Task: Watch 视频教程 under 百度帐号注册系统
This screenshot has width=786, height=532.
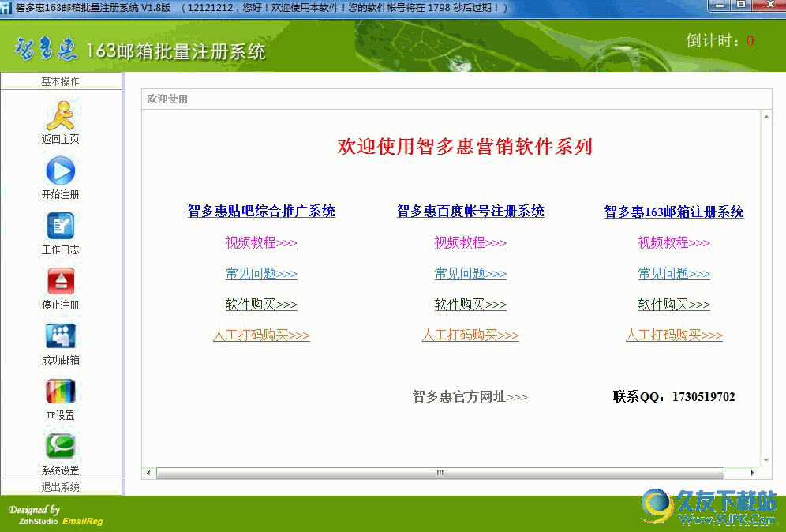Action: (470, 242)
